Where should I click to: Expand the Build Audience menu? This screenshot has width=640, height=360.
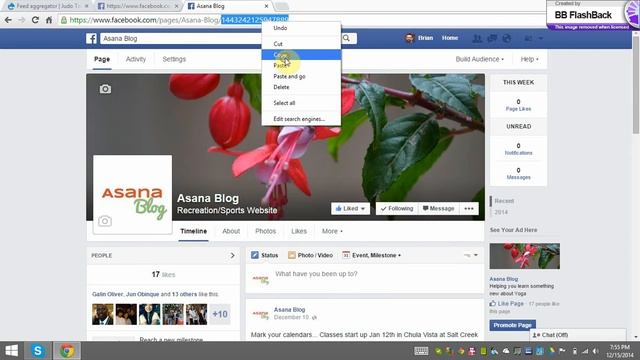pos(480,59)
